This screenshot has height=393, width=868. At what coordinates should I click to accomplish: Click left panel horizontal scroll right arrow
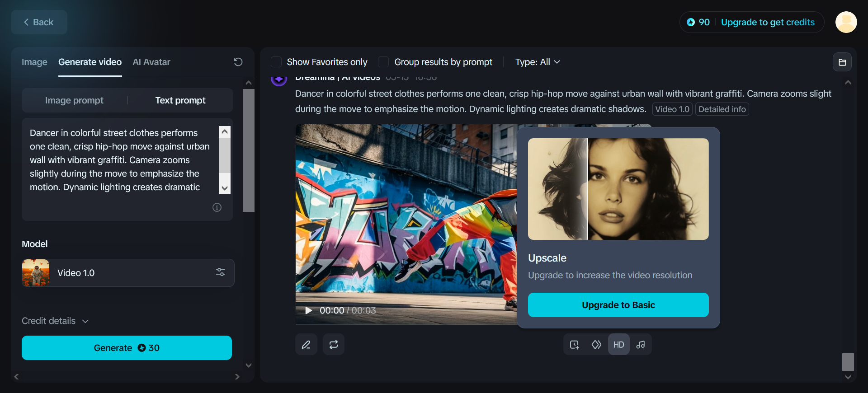point(237,377)
